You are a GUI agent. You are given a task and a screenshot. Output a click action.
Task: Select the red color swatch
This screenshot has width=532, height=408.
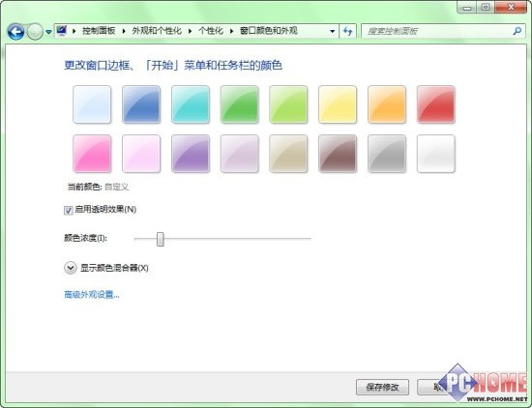pos(436,104)
